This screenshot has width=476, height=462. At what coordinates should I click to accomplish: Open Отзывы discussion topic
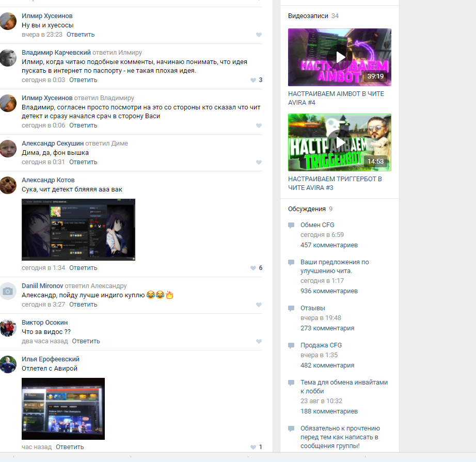(313, 308)
